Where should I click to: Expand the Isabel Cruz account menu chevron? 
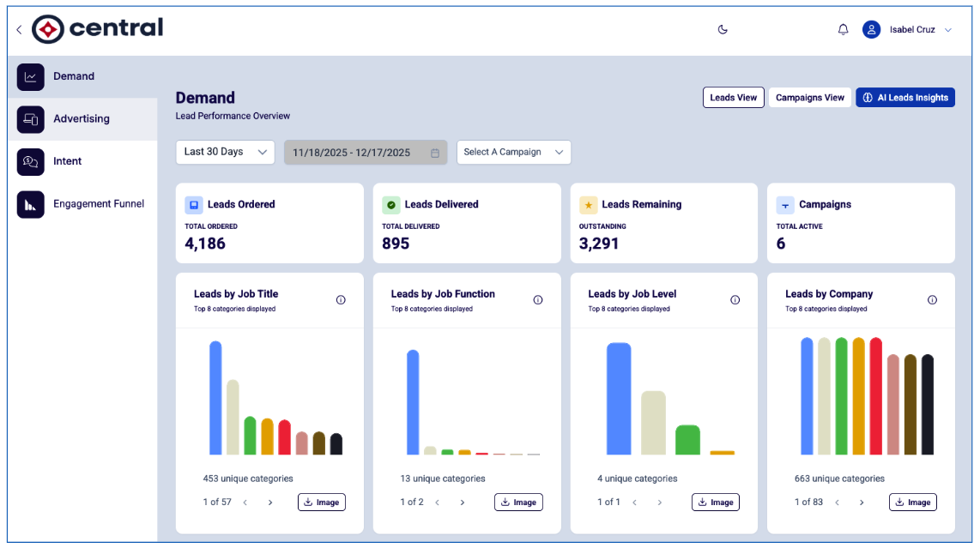point(948,30)
